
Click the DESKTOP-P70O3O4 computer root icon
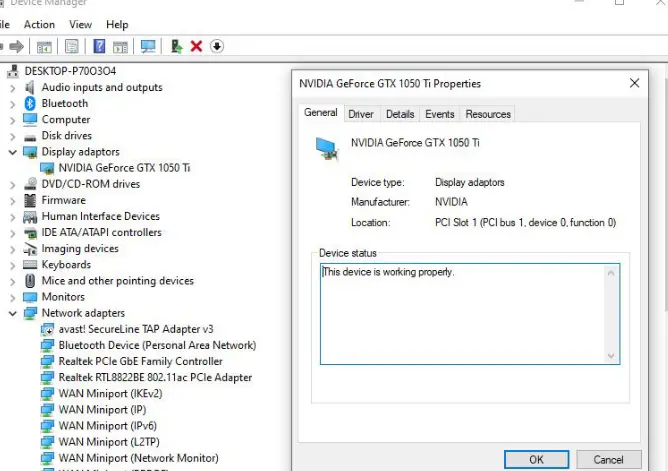(x=13, y=71)
